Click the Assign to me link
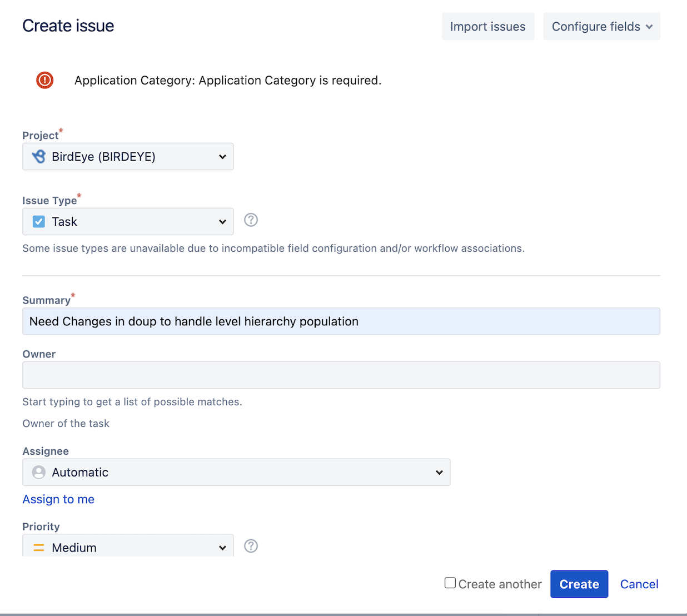Image resolution: width=687 pixels, height=616 pixels. tap(58, 499)
